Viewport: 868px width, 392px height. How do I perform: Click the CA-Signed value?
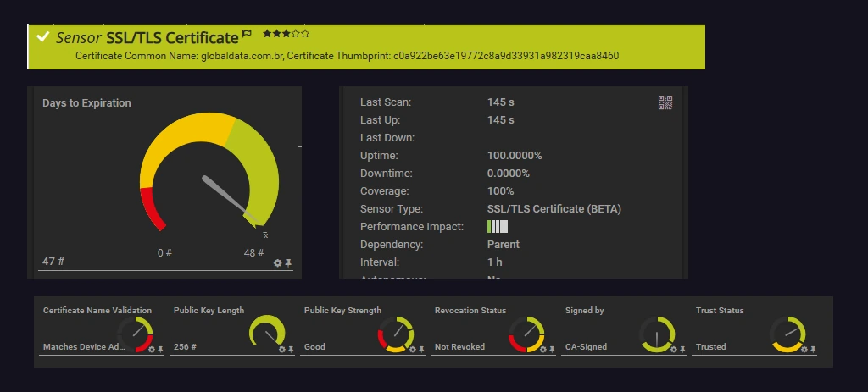pos(586,346)
